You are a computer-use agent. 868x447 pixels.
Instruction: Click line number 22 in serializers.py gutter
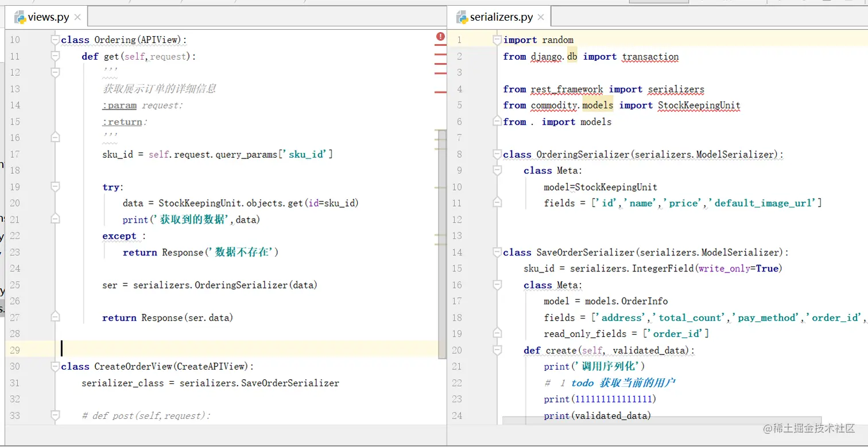pyautogui.click(x=457, y=383)
